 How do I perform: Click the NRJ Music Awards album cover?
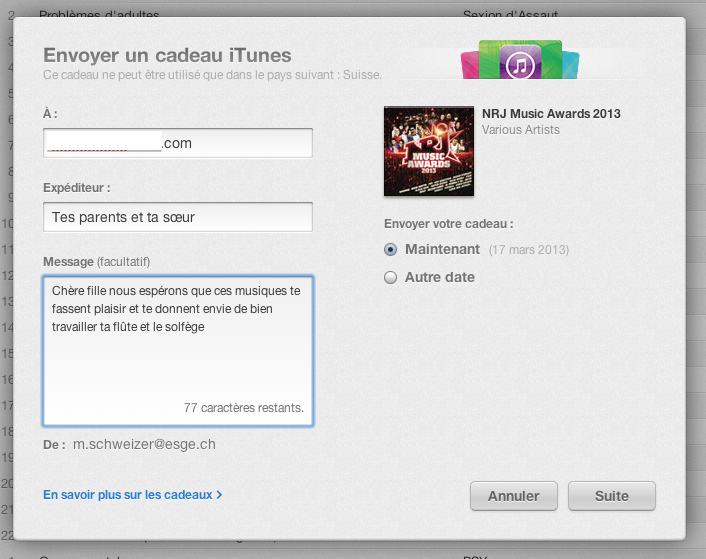(x=429, y=151)
